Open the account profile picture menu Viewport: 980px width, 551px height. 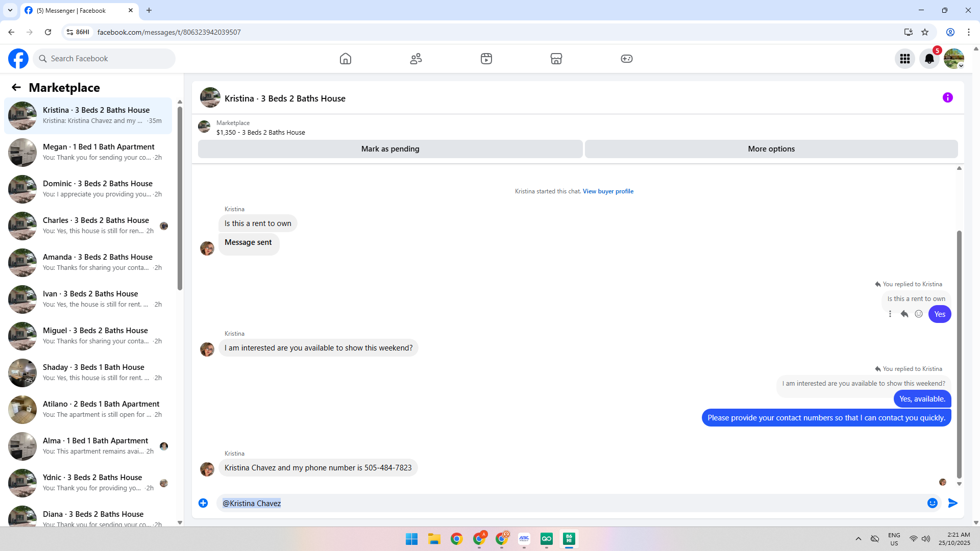coord(954,59)
